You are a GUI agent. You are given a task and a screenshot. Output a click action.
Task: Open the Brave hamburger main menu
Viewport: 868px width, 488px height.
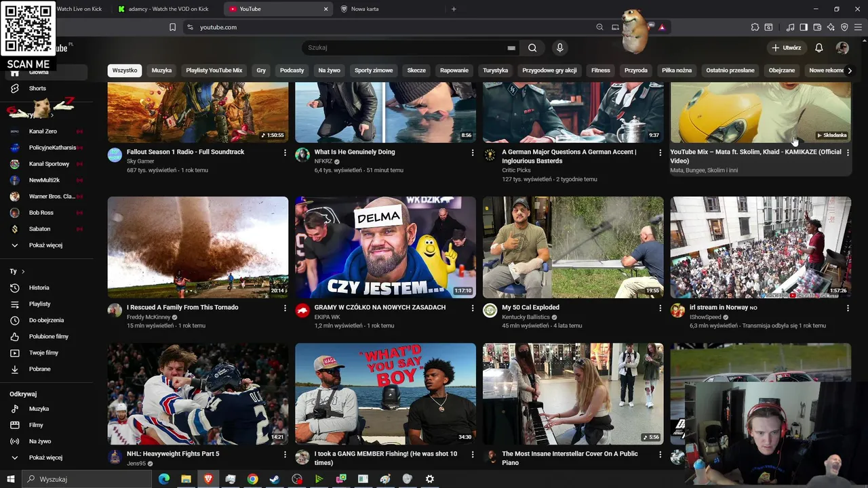[859, 27]
